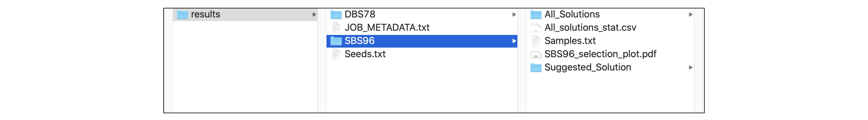The image size is (868, 120).
Task: Expand the Suggested_Solution folder arrow
Action: [690, 67]
